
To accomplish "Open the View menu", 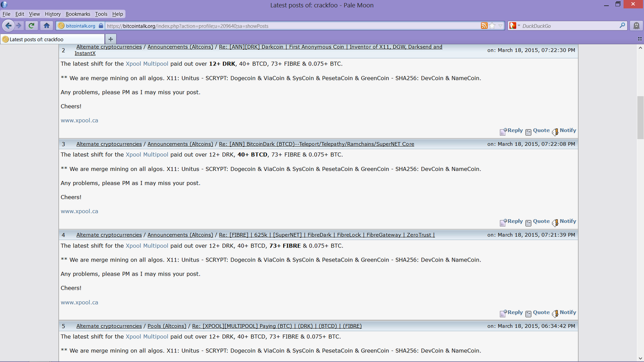I will (34, 14).
